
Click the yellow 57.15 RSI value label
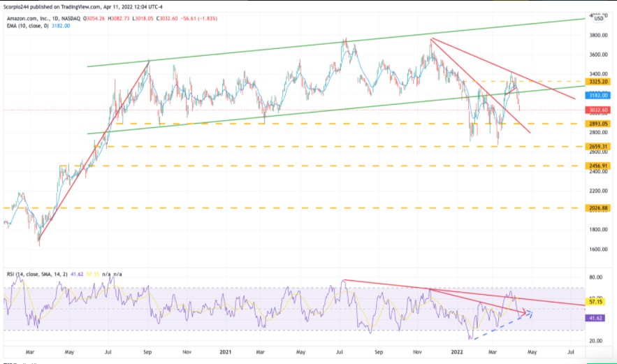pyautogui.click(x=595, y=302)
